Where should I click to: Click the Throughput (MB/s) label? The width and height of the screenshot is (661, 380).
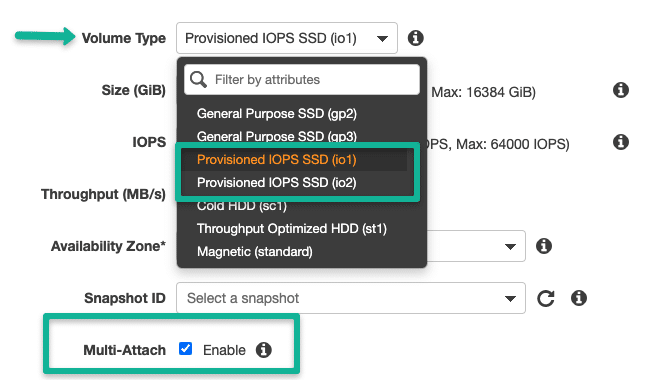click(x=103, y=194)
